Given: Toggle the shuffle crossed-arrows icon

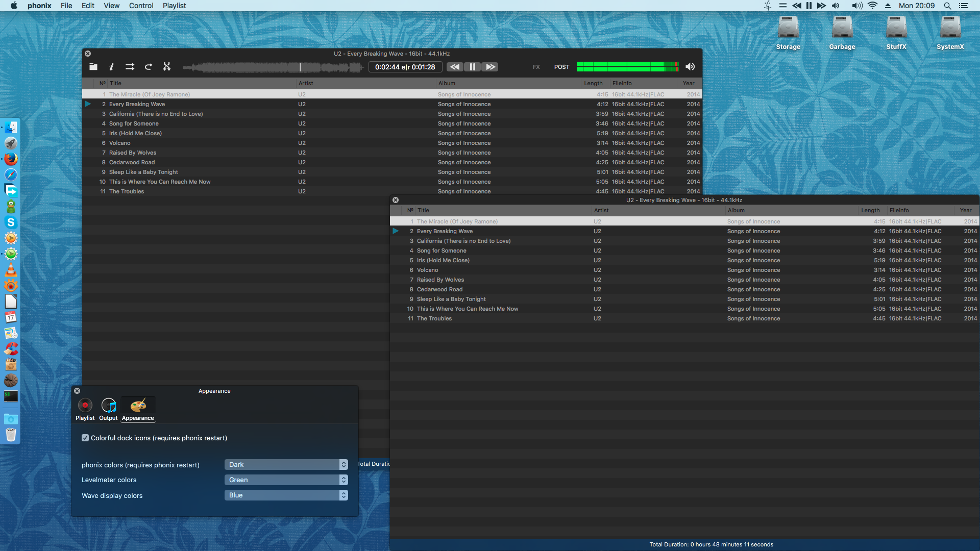Looking at the screenshot, I should (x=166, y=67).
